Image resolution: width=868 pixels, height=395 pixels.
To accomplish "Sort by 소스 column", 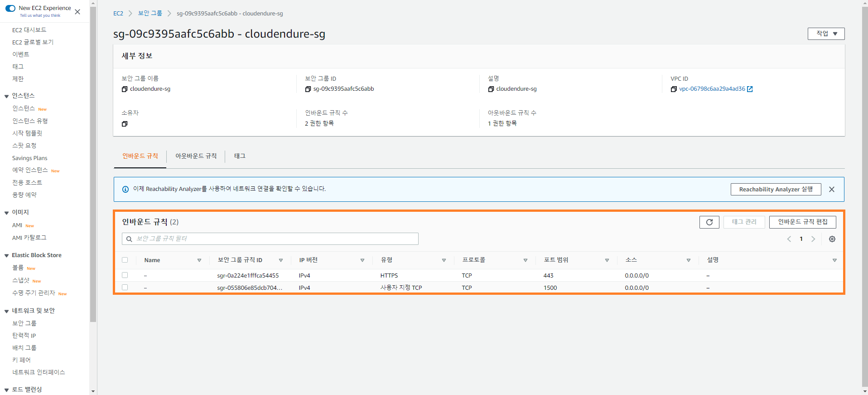I will 689,260.
